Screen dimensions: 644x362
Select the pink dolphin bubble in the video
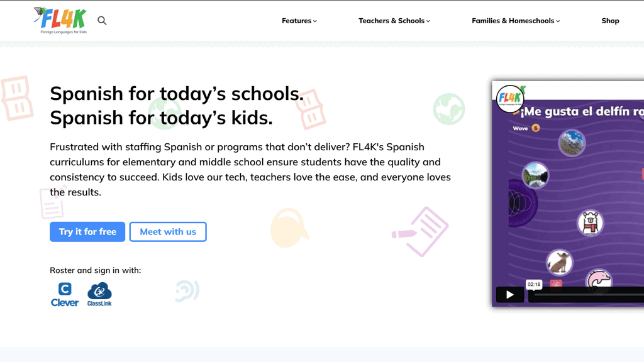click(599, 280)
